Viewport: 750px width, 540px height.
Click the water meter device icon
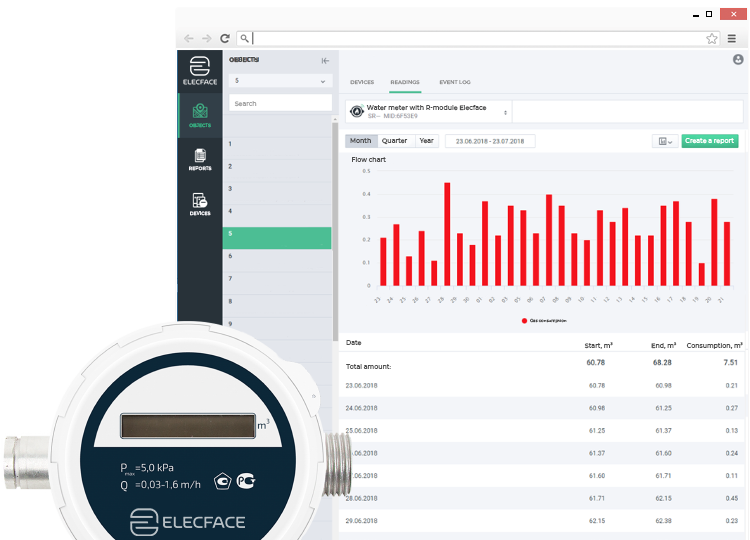pos(357,111)
